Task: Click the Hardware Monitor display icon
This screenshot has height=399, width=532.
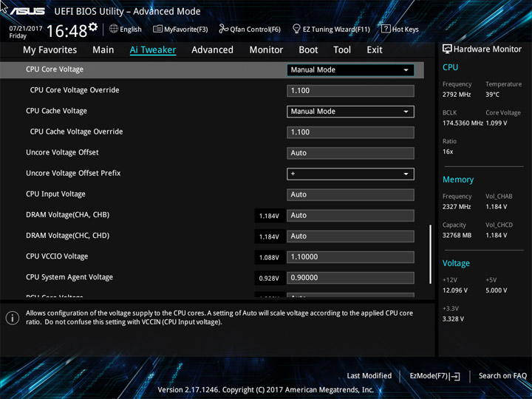Action: (447, 50)
